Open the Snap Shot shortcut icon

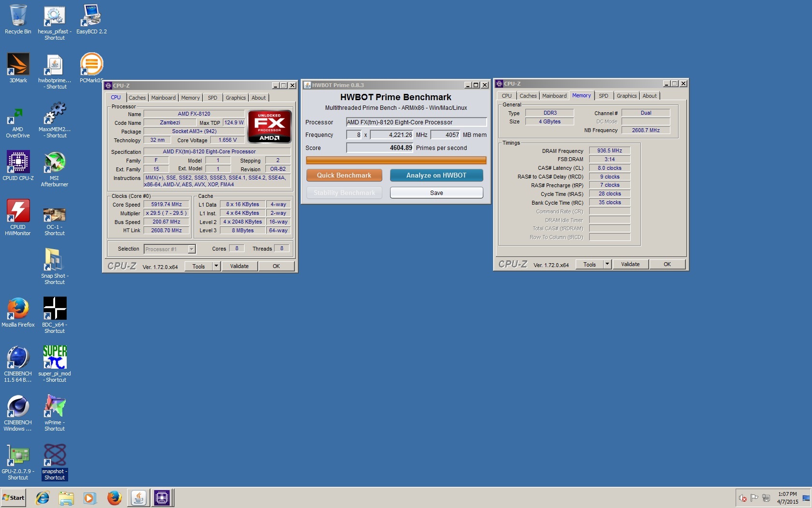pyautogui.click(x=55, y=267)
